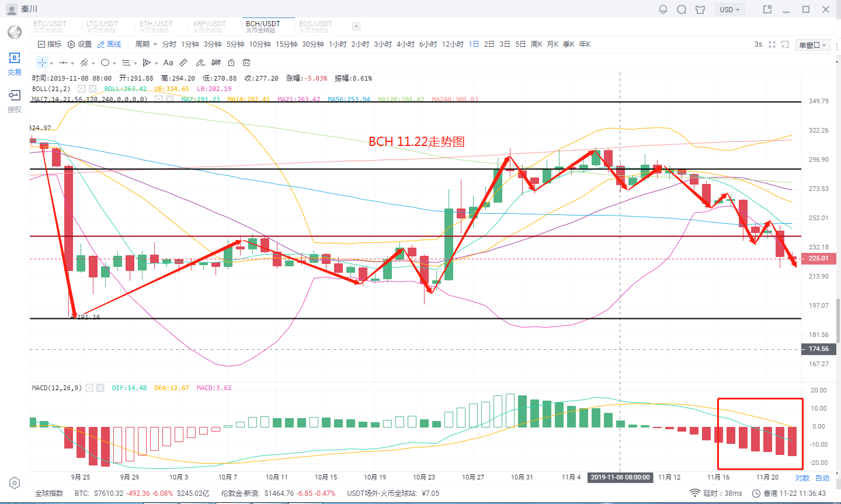The width and height of the screenshot is (841, 504).
Task: Expand the 周期 period dropdown
Action: 147,44
